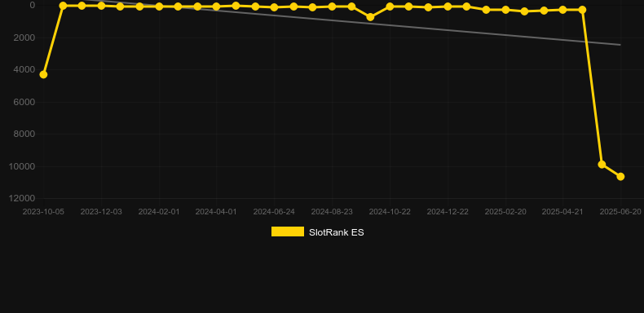
Task: Select the final data point at 2025-06-20
Action: (x=620, y=177)
